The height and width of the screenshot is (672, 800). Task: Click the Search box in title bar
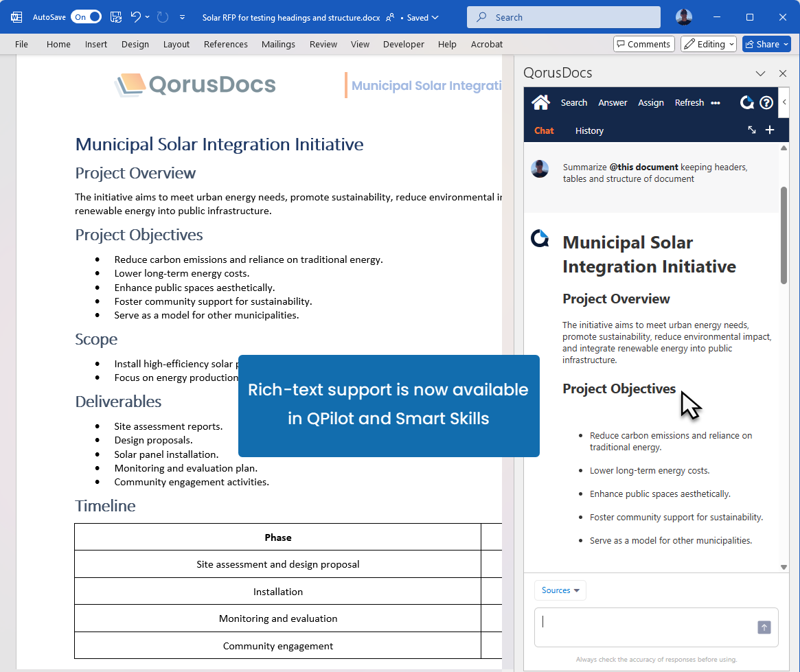point(563,17)
